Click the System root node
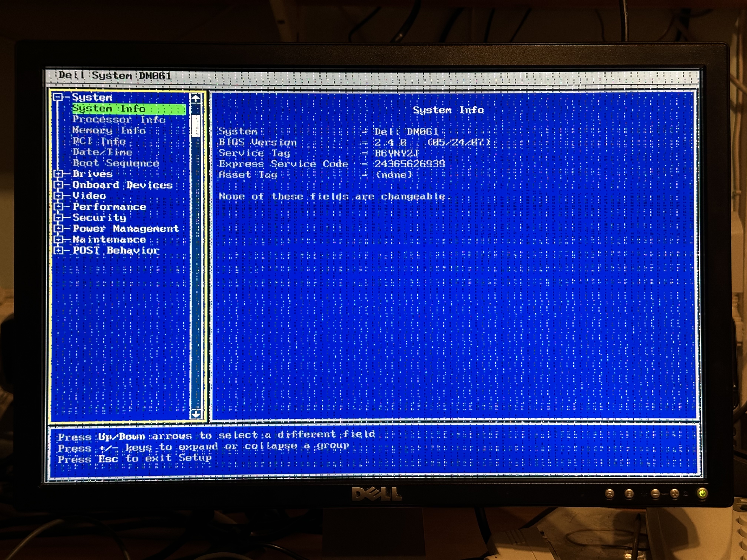747x560 pixels. click(x=92, y=98)
